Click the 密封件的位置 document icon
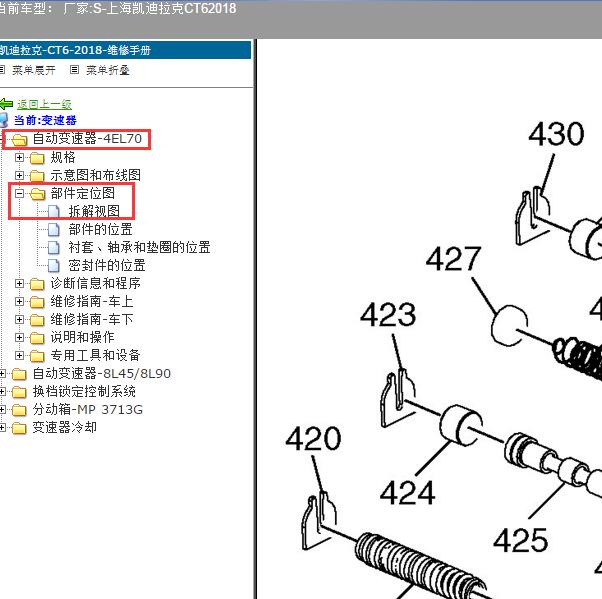Viewport: 602px width, 599px height. tap(54, 266)
